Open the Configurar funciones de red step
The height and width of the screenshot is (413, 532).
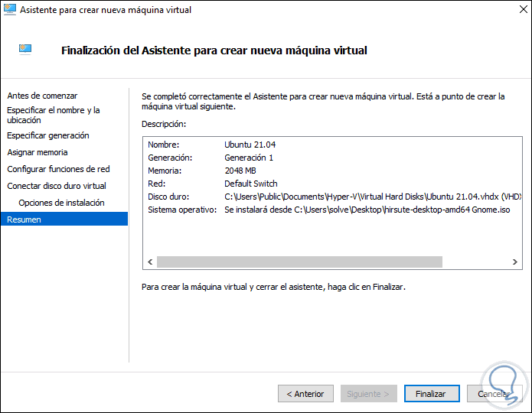[58, 169]
